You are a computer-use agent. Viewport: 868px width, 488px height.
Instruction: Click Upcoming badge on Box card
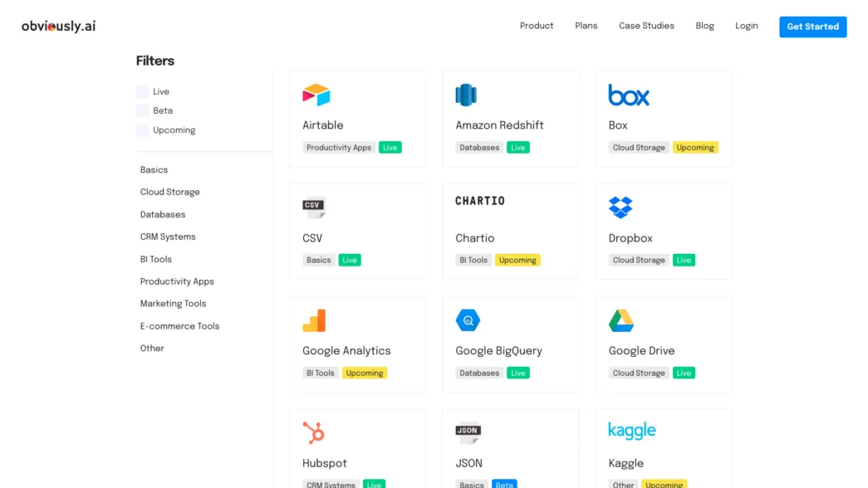(x=695, y=148)
